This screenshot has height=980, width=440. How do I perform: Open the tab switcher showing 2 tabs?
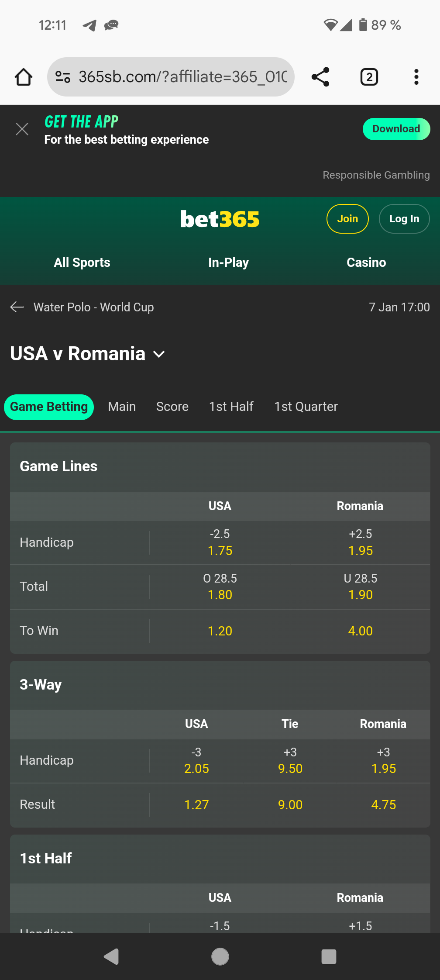click(369, 77)
